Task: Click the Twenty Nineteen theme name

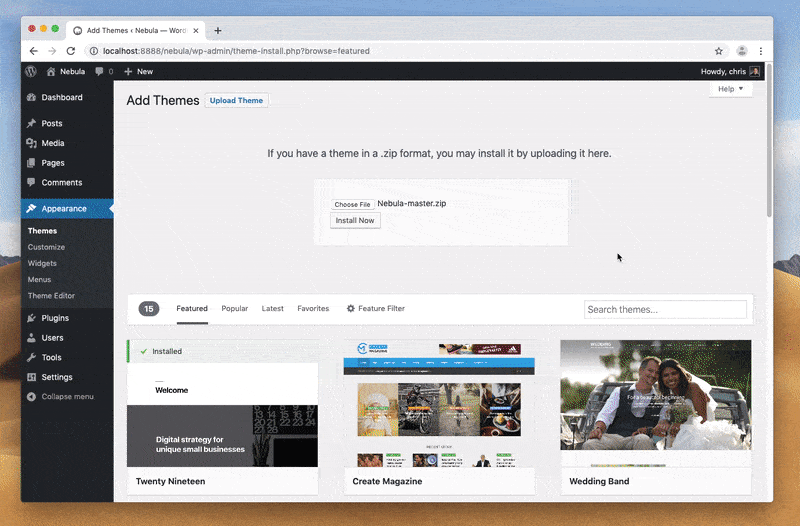Action: click(170, 481)
